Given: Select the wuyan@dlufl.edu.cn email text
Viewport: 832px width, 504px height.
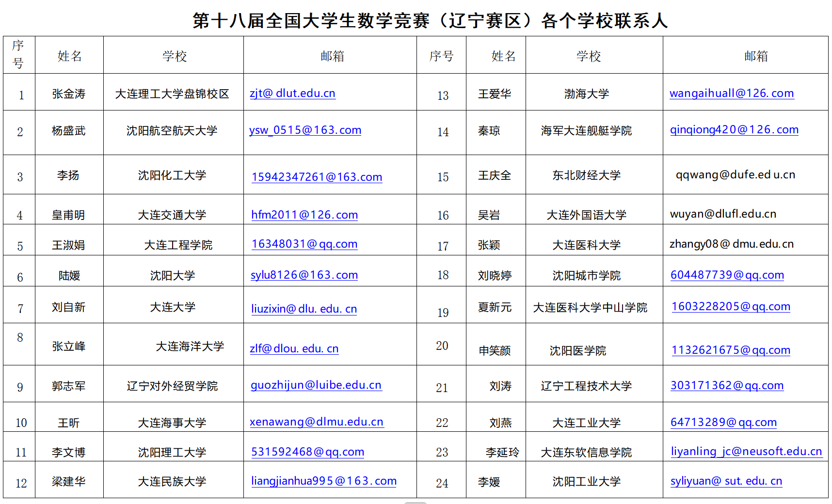Looking at the screenshot, I should click(723, 214).
